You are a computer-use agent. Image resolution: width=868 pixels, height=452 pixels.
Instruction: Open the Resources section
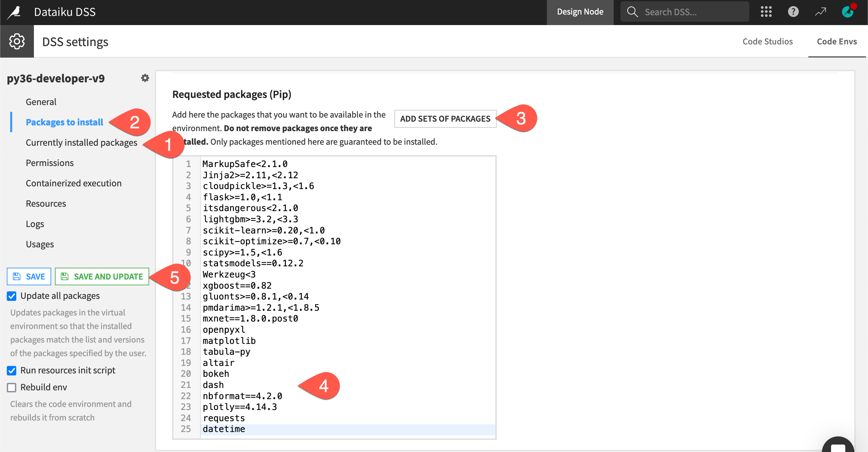(46, 204)
